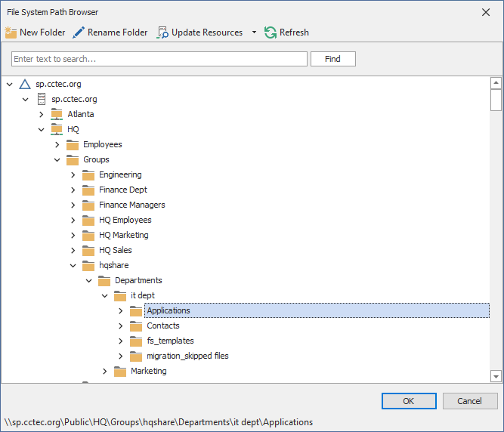
Task: Collapse the Groups folder node
Action: click(x=57, y=159)
